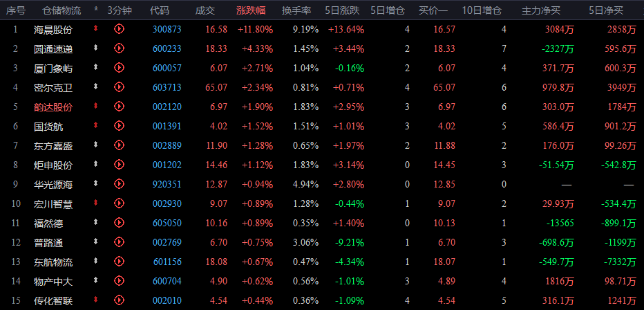Viewport: 644px width, 310px height.
Task: Open 3-minute chart icon for 物产中大
Action: coord(119,280)
